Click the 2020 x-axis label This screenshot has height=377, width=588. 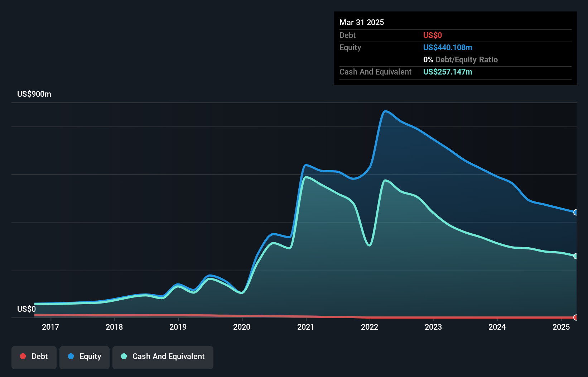coord(242,327)
